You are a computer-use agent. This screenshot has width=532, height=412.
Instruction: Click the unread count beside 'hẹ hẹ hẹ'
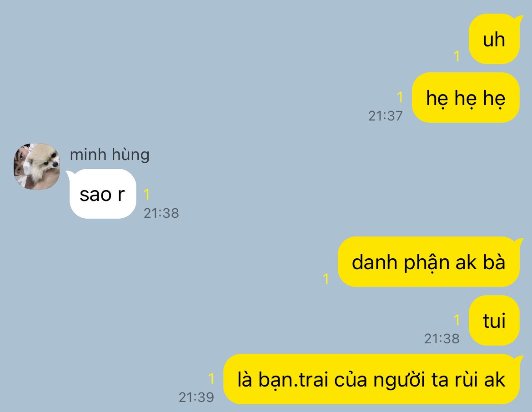tap(400, 97)
